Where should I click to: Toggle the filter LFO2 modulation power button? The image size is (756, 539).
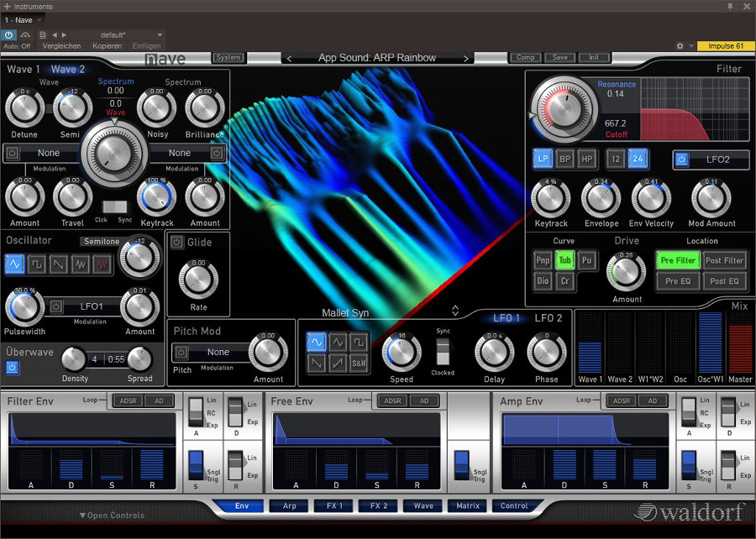pyautogui.click(x=681, y=159)
